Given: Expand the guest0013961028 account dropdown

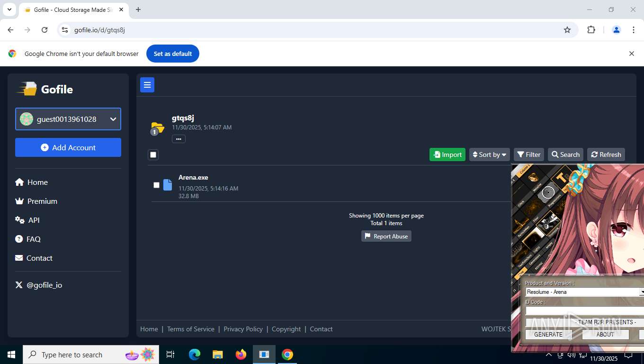Looking at the screenshot, I should click(x=68, y=119).
